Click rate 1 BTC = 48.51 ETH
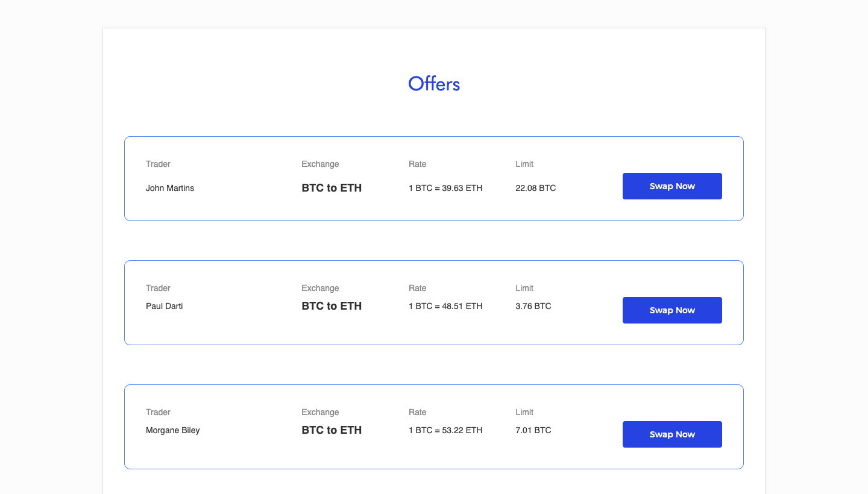Image resolution: width=868 pixels, height=494 pixels. pyautogui.click(x=445, y=306)
